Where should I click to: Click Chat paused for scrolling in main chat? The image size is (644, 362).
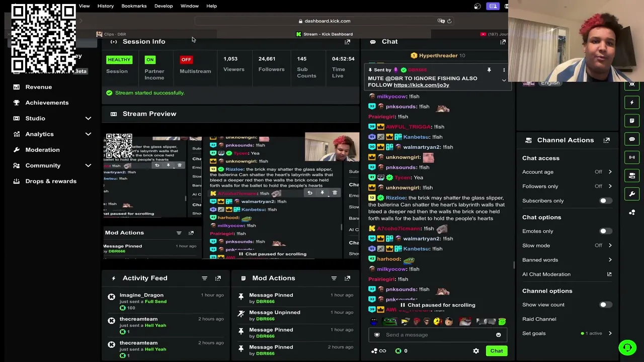pyautogui.click(x=437, y=305)
